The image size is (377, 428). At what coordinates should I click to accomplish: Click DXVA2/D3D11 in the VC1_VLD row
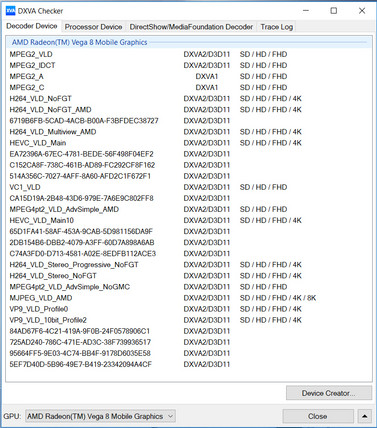(x=207, y=187)
